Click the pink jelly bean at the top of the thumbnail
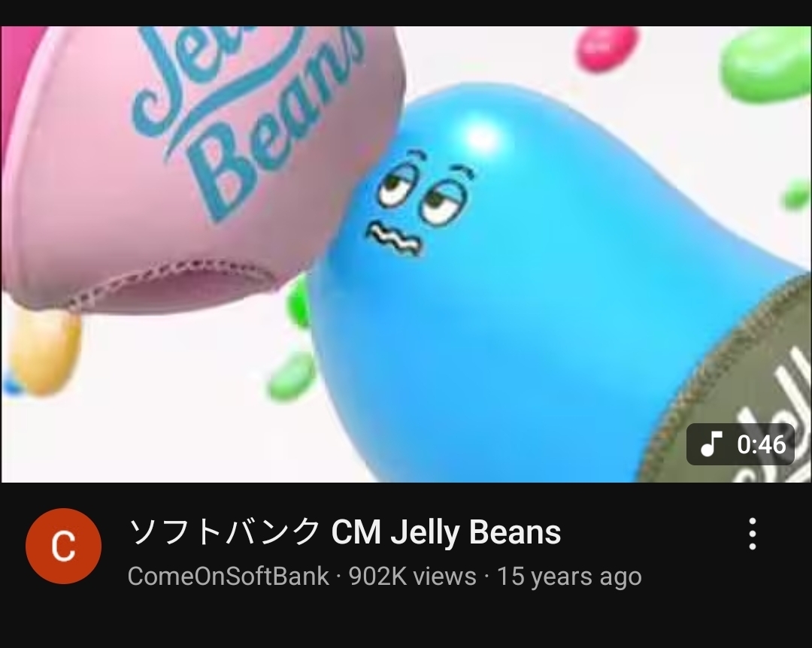Image resolution: width=812 pixels, height=648 pixels. (x=606, y=47)
